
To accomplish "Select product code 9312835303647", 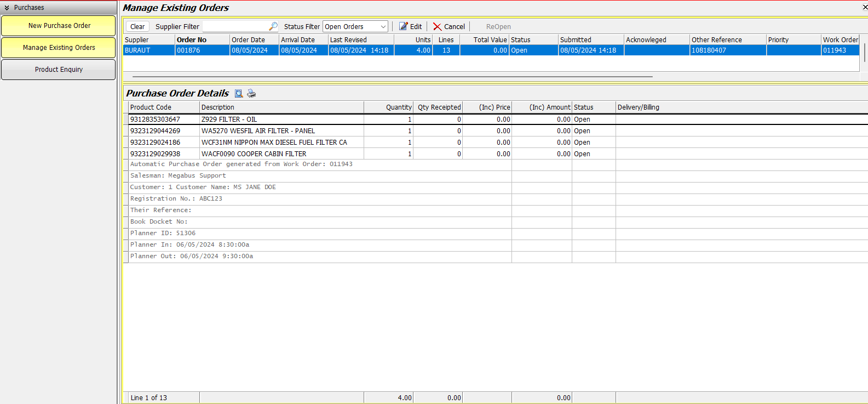I will (x=164, y=120).
